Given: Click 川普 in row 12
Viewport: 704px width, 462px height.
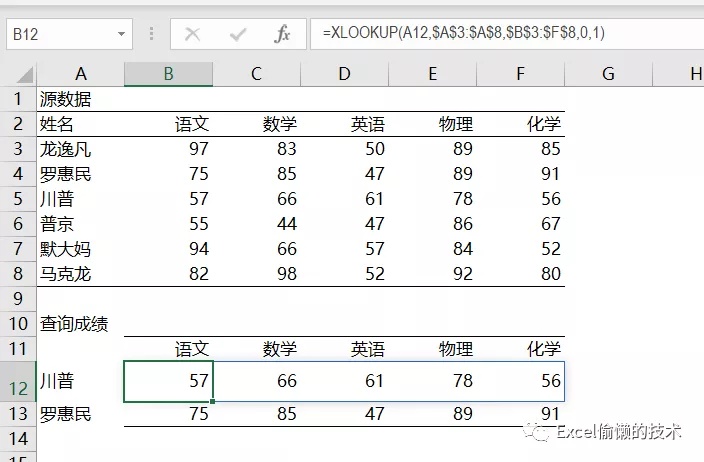Looking at the screenshot, I should click(80, 381).
